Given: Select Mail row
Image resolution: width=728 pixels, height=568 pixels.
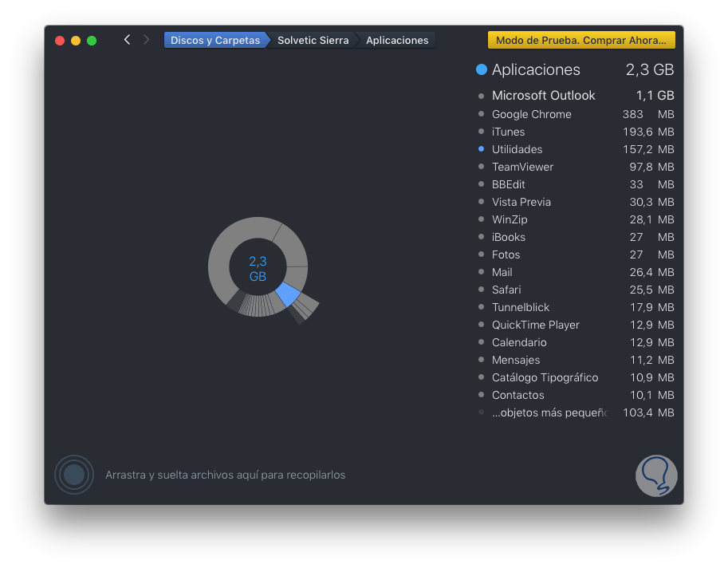Looking at the screenshot, I should click(576, 273).
